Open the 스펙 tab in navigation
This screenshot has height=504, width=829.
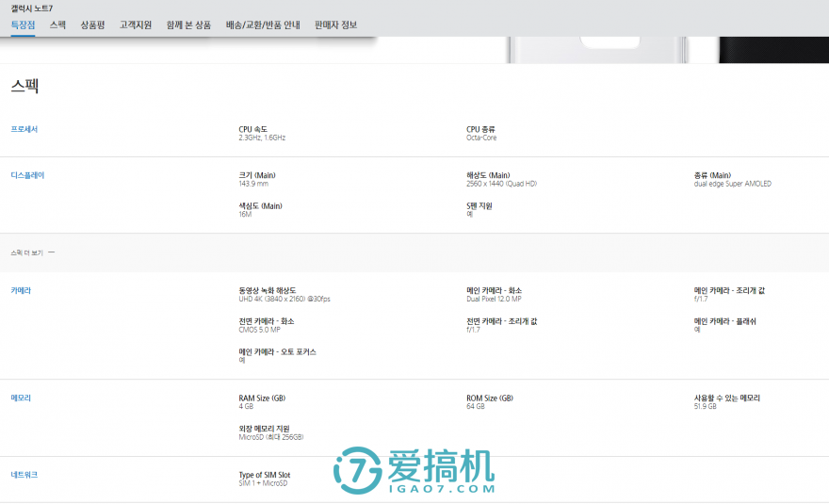(x=57, y=24)
